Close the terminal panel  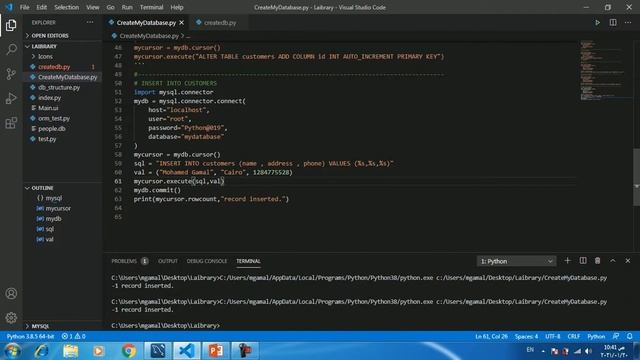click(628, 261)
